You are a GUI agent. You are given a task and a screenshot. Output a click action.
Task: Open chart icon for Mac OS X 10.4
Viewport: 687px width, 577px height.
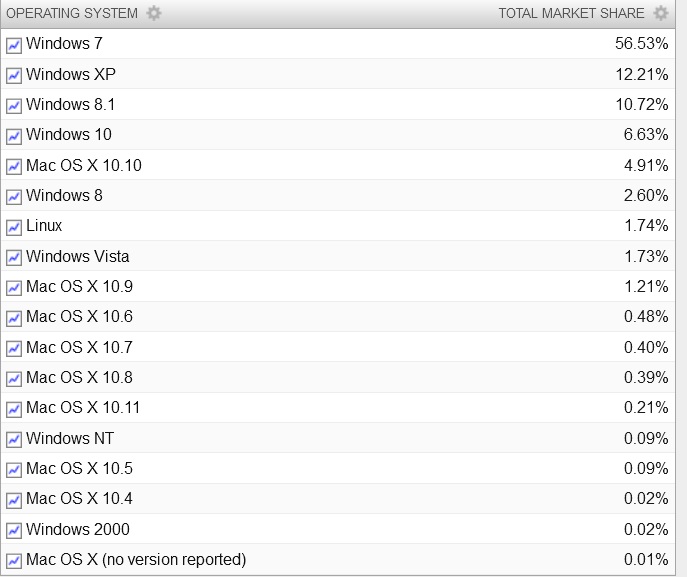point(14,500)
